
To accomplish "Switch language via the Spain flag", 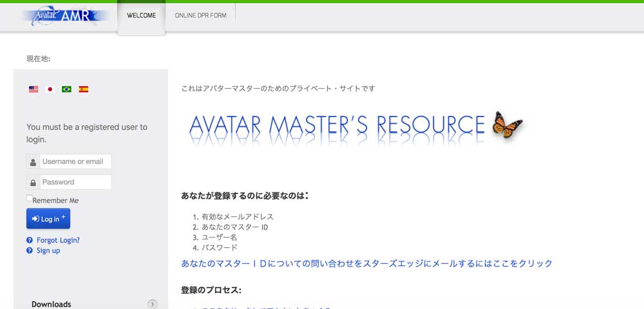I will pos(83,89).
